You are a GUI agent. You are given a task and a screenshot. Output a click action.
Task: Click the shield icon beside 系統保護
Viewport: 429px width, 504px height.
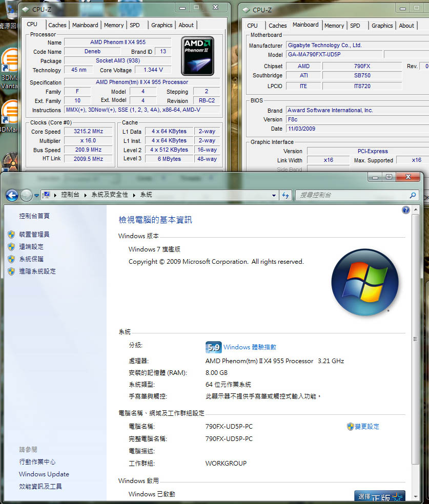(x=11, y=259)
